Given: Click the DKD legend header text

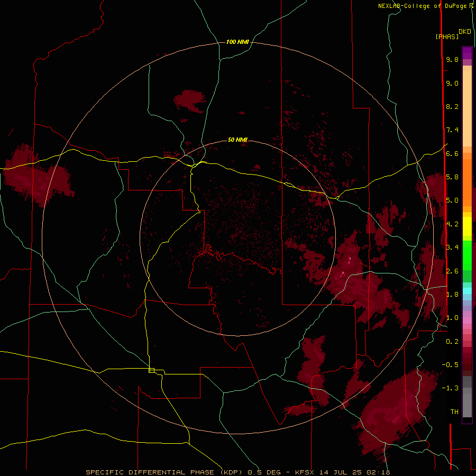Looking at the screenshot, I should click(x=465, y=32).
